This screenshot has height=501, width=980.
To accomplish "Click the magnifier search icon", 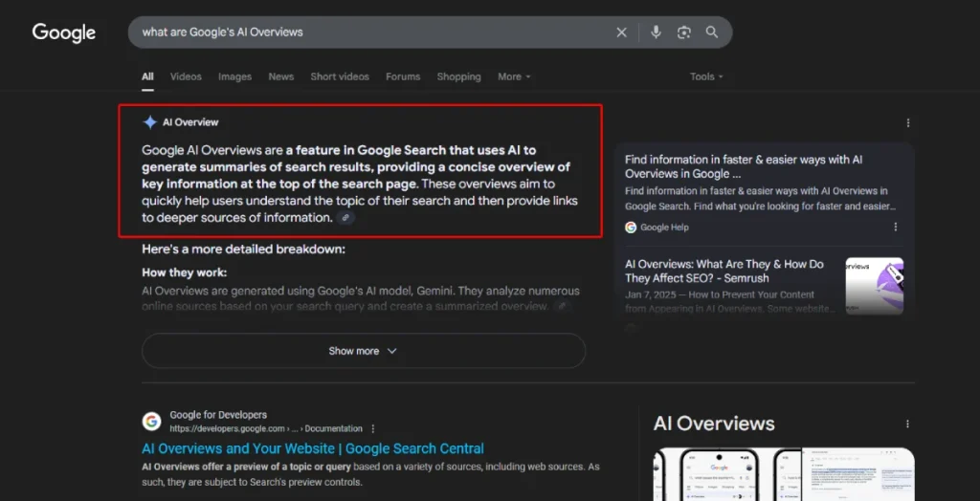I will click(x=712, y=33).
